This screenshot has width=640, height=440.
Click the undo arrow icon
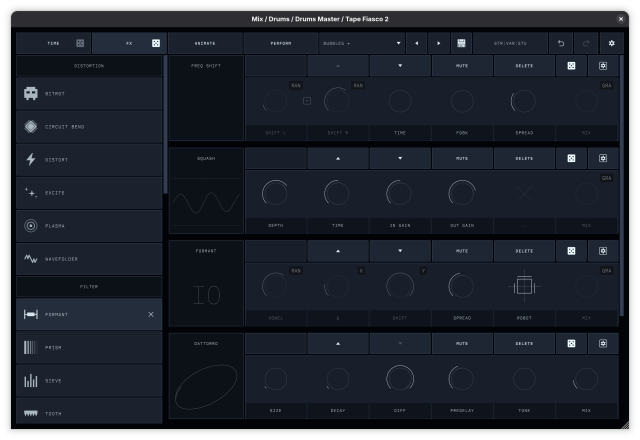point(561,43)
